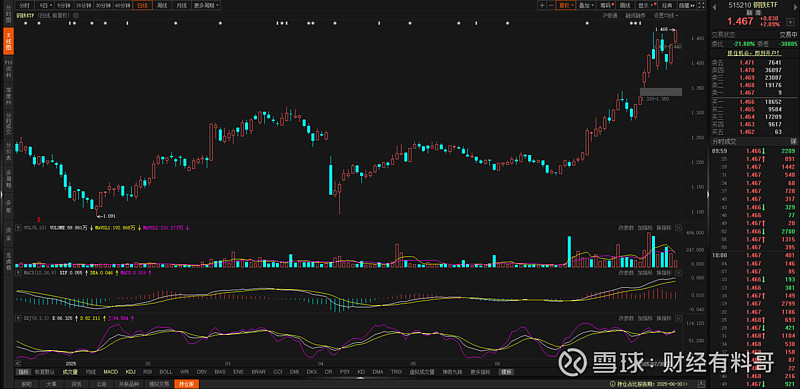Select RSI indicator

(148, 372)
